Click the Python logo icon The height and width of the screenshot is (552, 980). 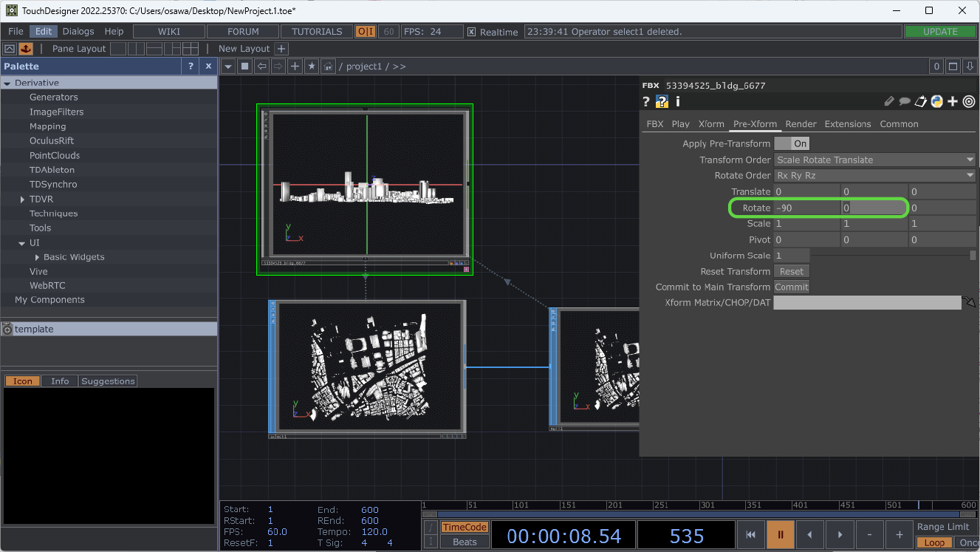click(x=936, y=102)
